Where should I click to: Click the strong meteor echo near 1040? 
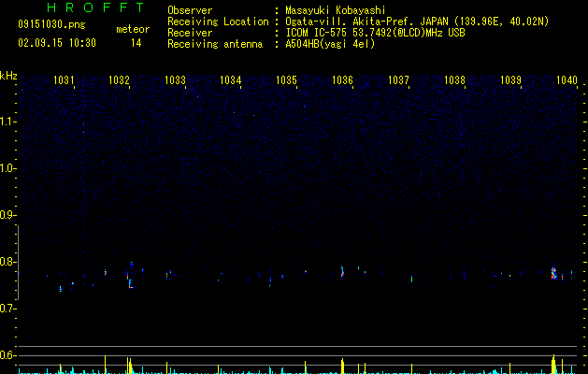click(554, 273)
